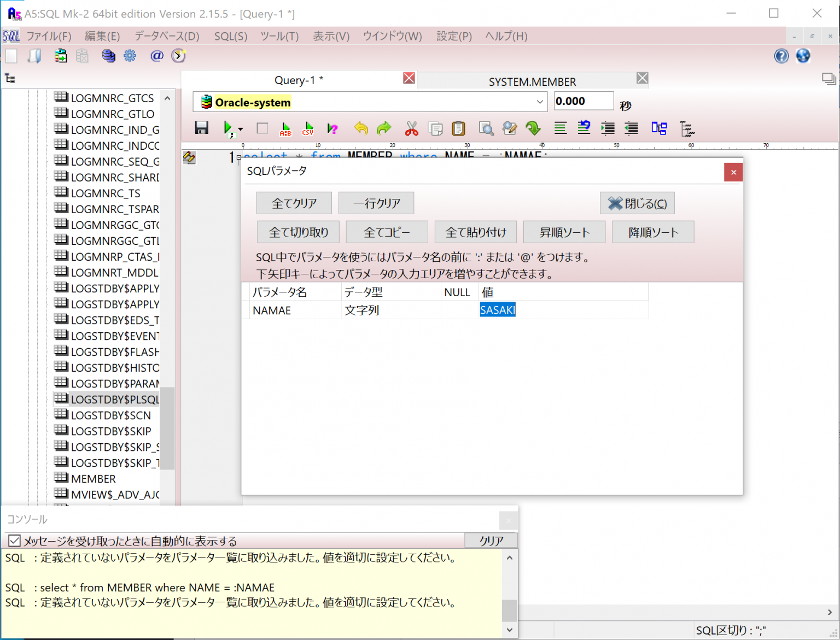Click the blue help question mark icon

(781, 56)
